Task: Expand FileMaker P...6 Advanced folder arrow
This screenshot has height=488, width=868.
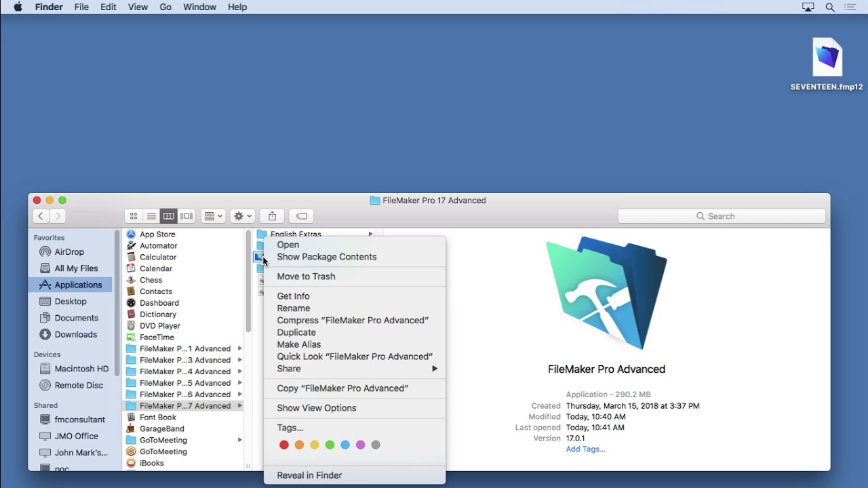Action: click(240, 394)
